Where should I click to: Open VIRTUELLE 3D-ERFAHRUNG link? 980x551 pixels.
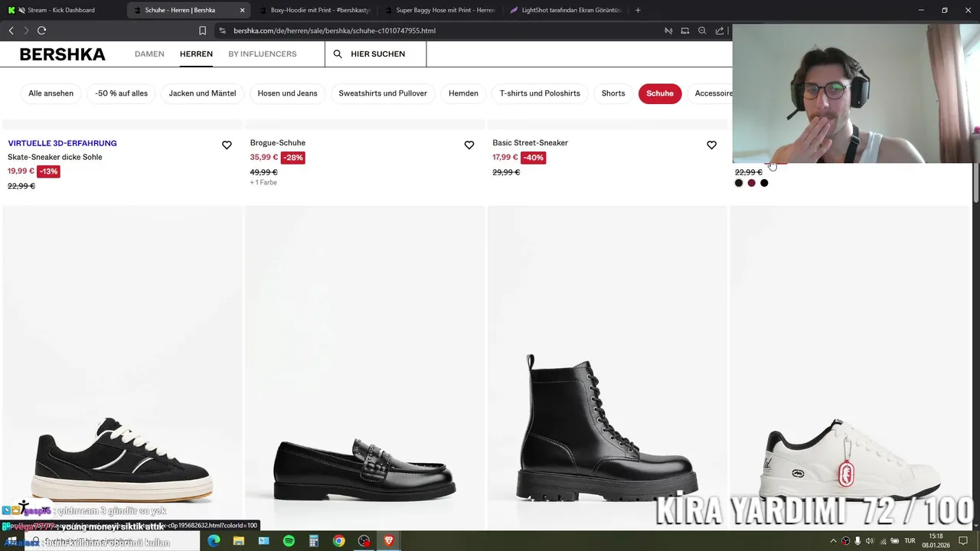point(62,143)
